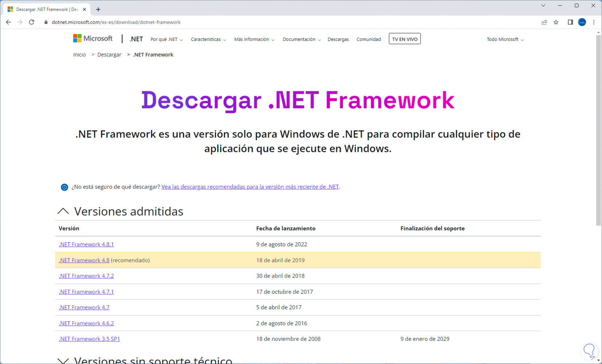The image size is (602, 364).
Task: Click the padlock site info icon
Action: pos(46,22)
